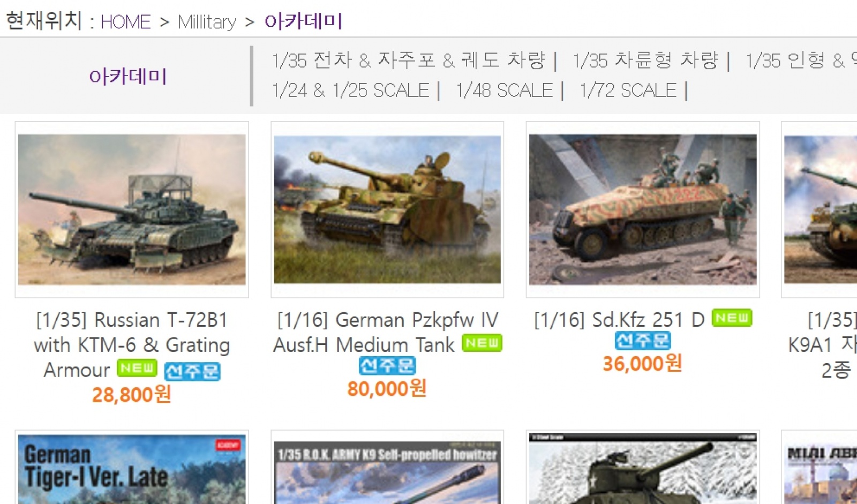Click NEW badge beside Pzkpfw IV Medium Tank
857x504 pixels.
(x=482, y=343)
